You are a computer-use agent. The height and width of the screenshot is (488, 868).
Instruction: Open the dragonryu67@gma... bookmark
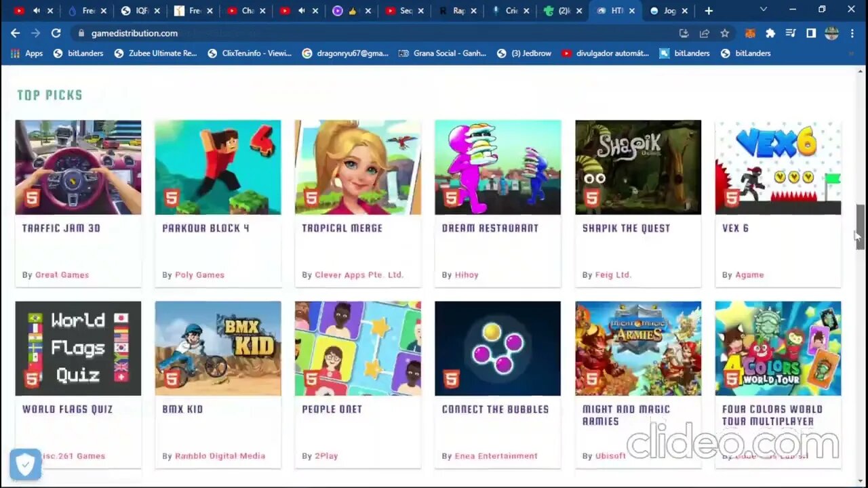pyautogui.click(x=345, y=54)
